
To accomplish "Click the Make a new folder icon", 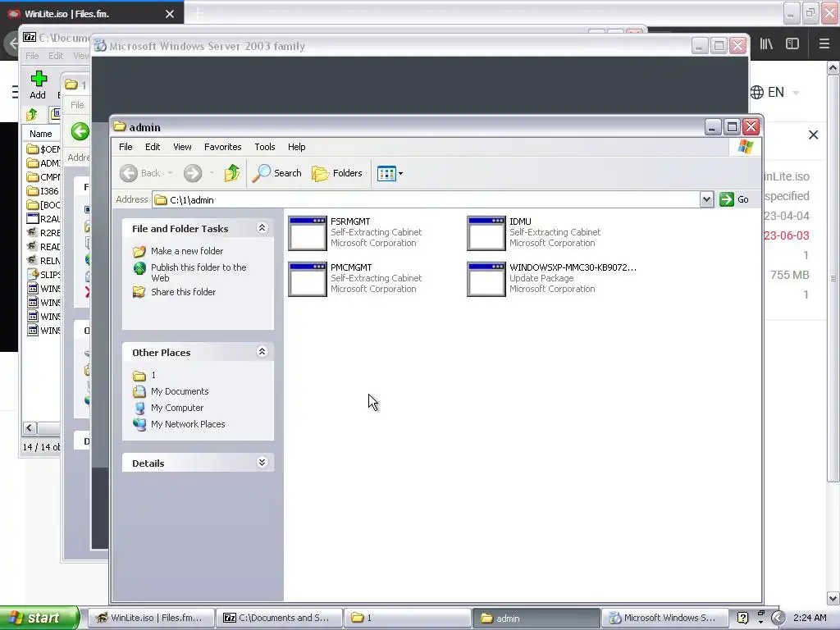I will (139, 251).
